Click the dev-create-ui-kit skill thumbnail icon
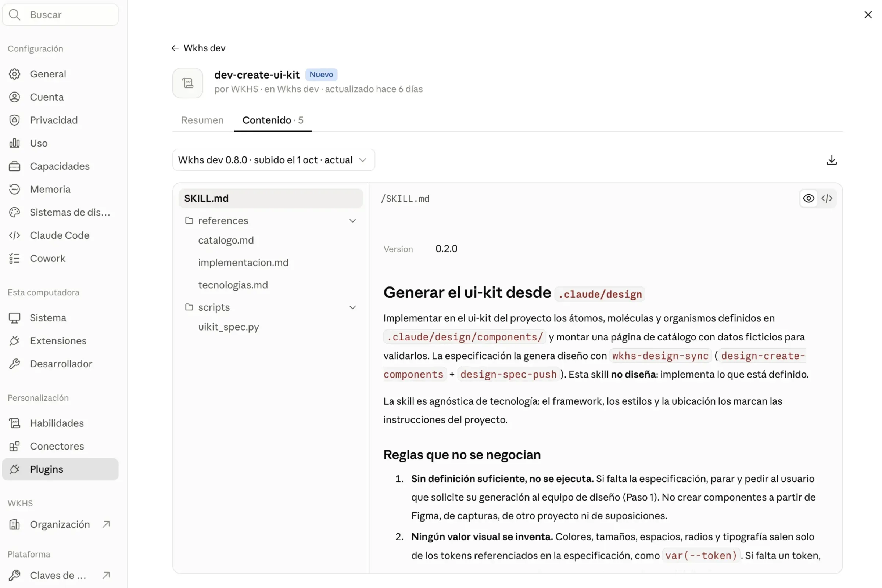This screenshot has width=882, height=588. (x=187, y=83)
